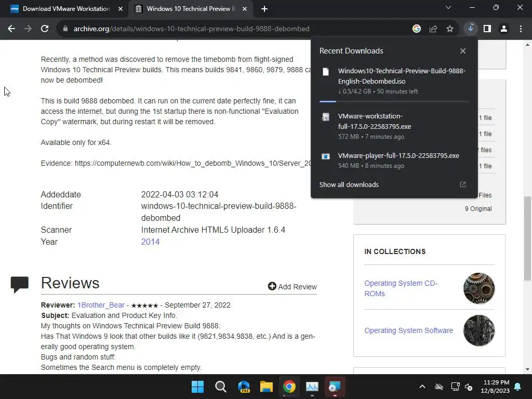Click Show all downloads
532x399 pixels.
pyautogui.click(x=349, y=184)
